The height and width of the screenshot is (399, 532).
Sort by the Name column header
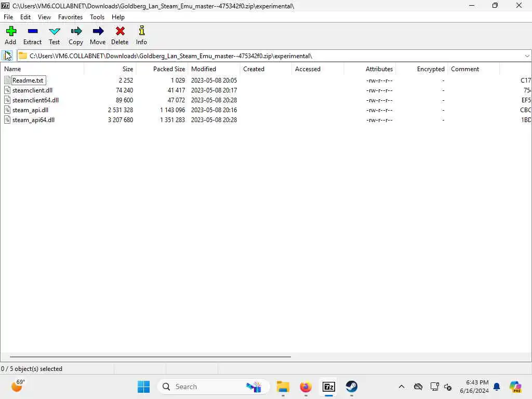(x=42, y=69)
